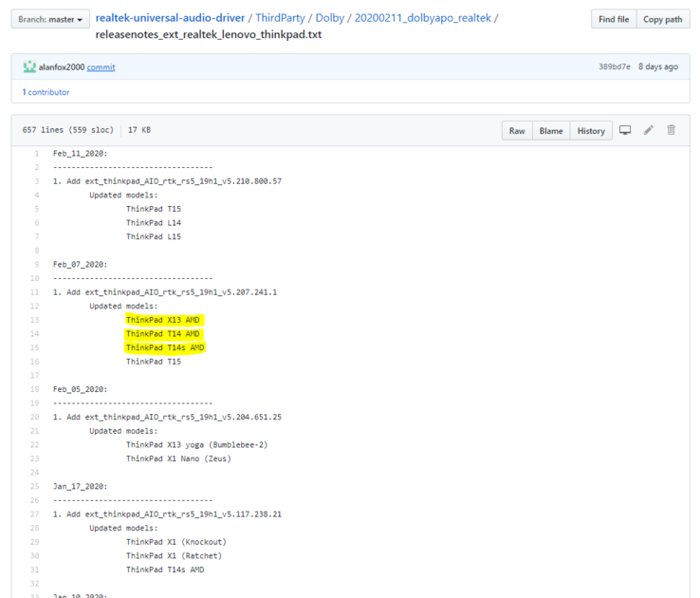Image resolution: width=700 pixels, height=598 pixels.
Task: Click 'ThinkPad X13 yoga (Bumblebee-2)'
Action: (x=197, y=445)
